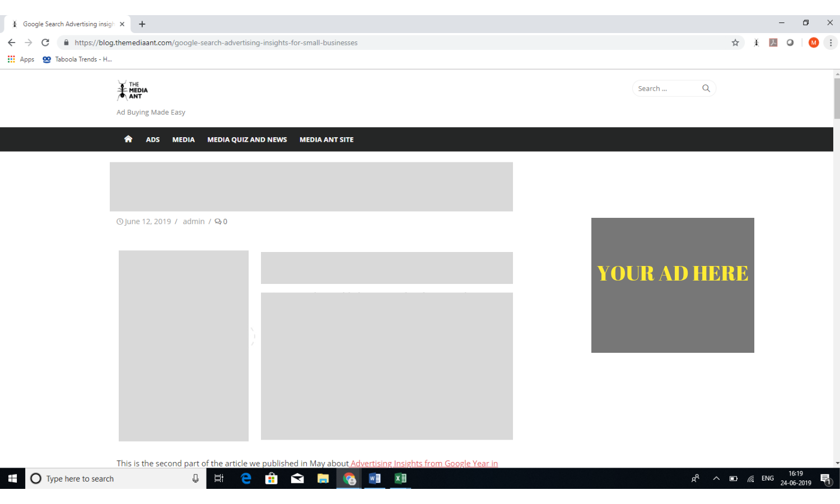Click the admin author link
840x504 pixels.
point(193,221)
